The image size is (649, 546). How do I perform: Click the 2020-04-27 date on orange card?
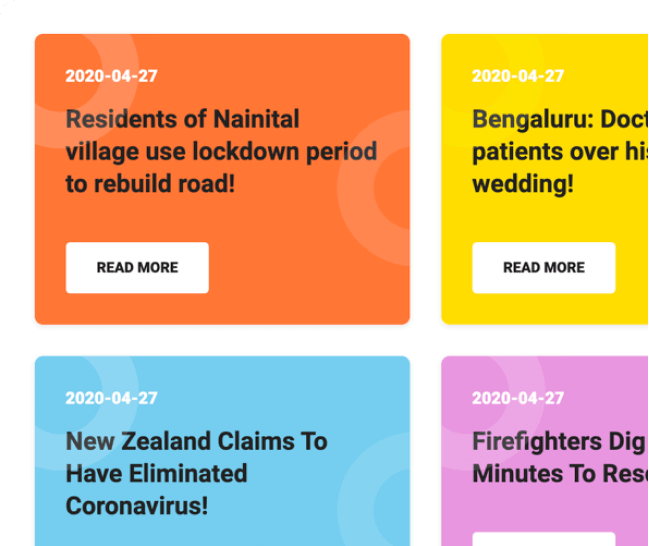tap(111, 76)
